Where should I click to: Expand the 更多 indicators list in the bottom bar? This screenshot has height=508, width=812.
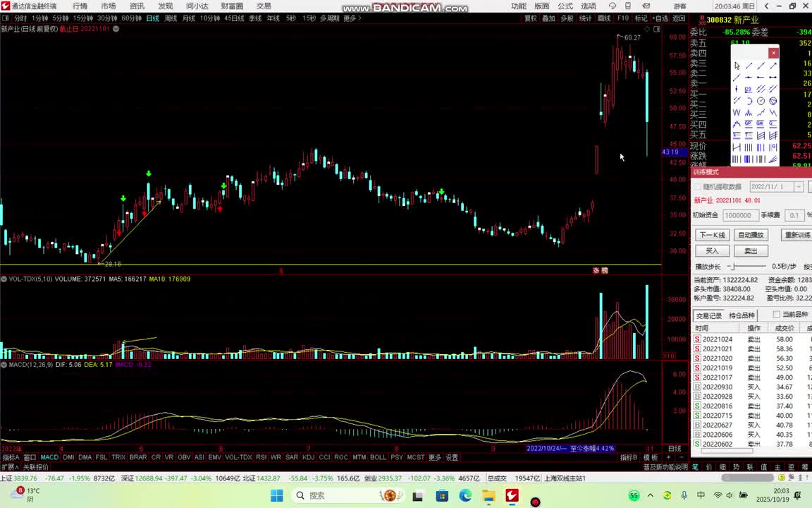coord(434,458)
